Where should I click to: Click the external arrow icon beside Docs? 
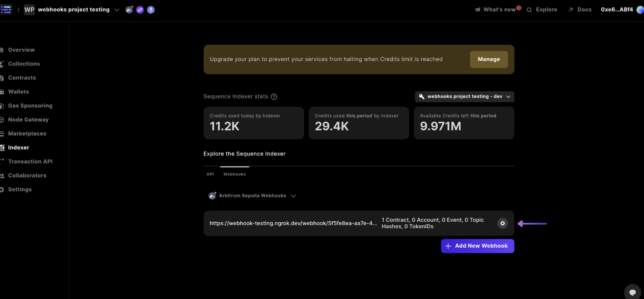[x=571, y=10]
